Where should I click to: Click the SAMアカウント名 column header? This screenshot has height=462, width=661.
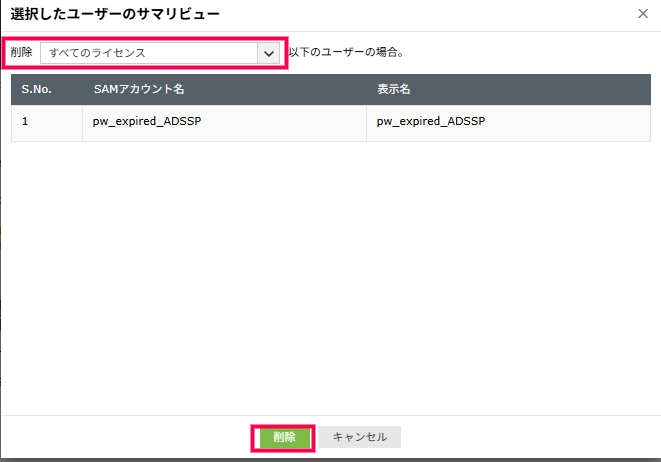[x=139, y=89]
